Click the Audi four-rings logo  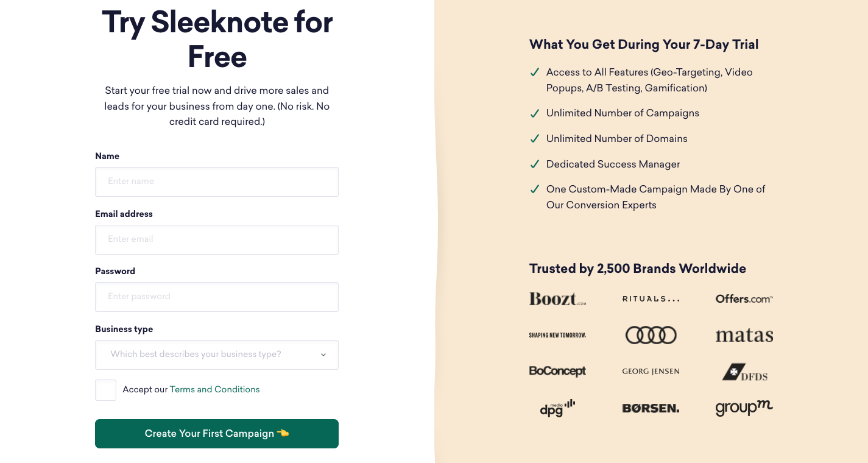[x=651, y=335]
